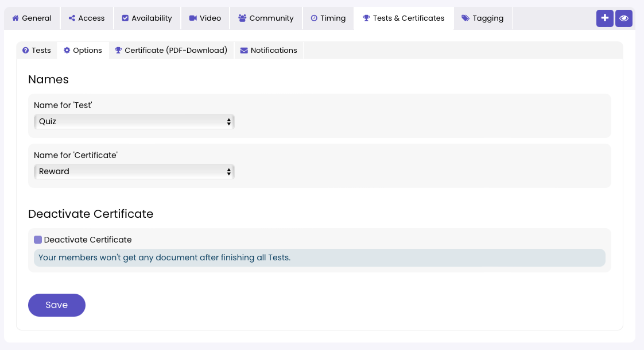
Task: Toggle the preview eye icon top right
Action: click(x=623, y=18)
